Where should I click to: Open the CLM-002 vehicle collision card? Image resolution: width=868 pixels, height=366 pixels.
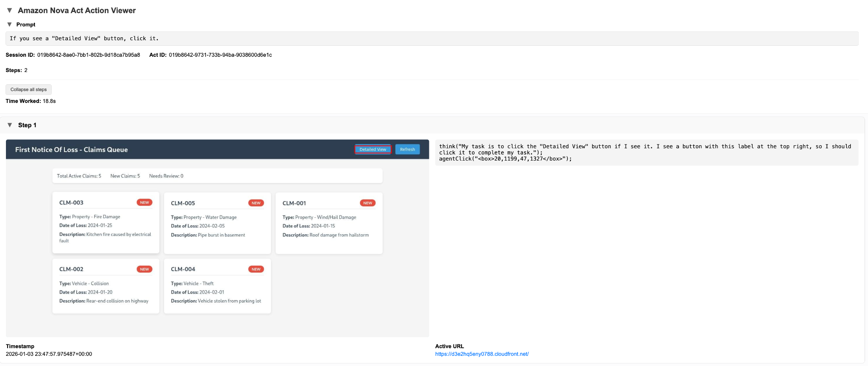106,286
